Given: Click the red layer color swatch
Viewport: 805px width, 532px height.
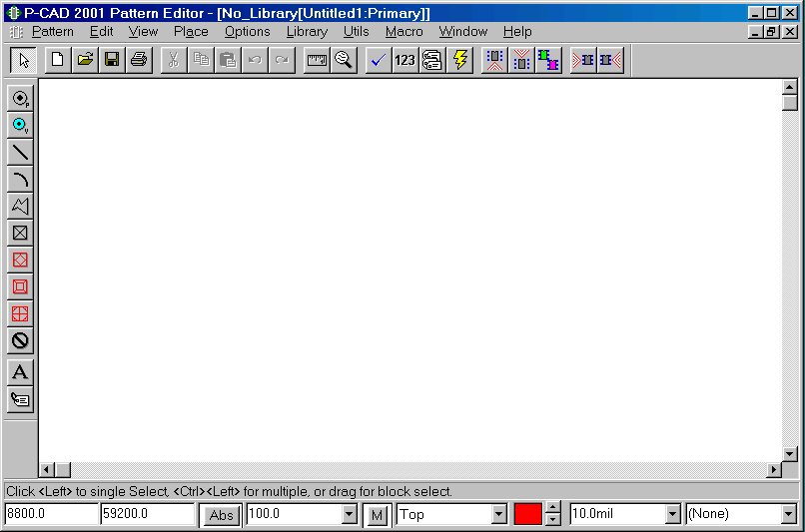Looking at the screenshot, I should pyautogui.click(x=527, y=514).
